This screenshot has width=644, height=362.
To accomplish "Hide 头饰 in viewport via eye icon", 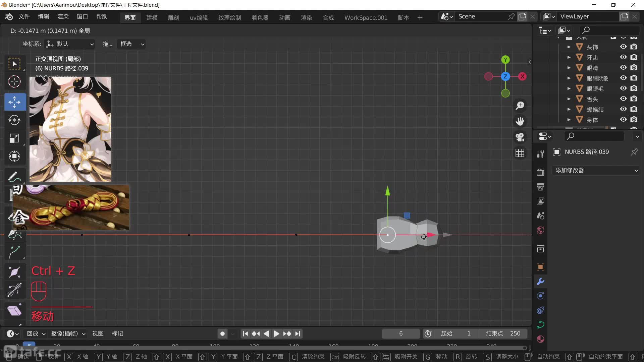I will [x=623, y=47].
